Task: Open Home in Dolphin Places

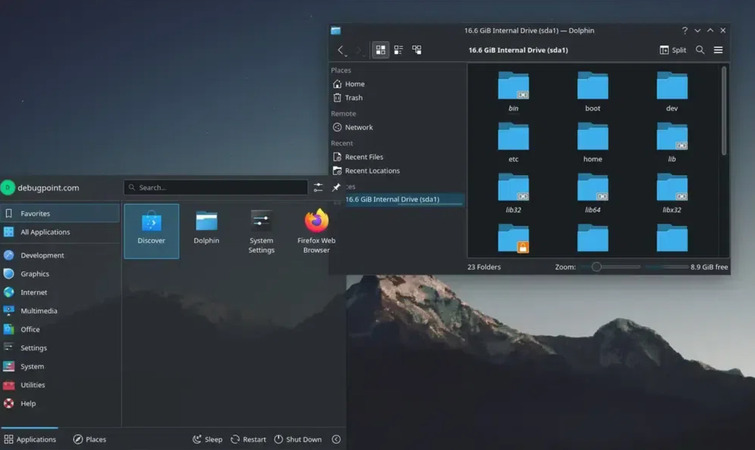Action: 397,84
